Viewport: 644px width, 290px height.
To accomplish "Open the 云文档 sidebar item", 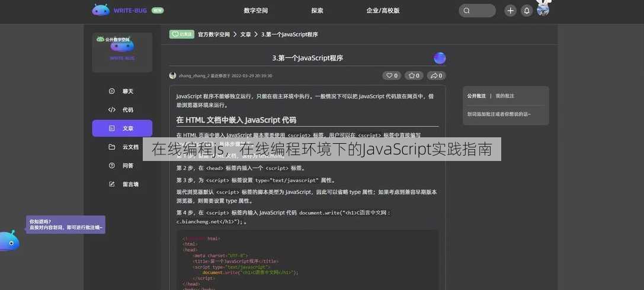I will [122, 147].
